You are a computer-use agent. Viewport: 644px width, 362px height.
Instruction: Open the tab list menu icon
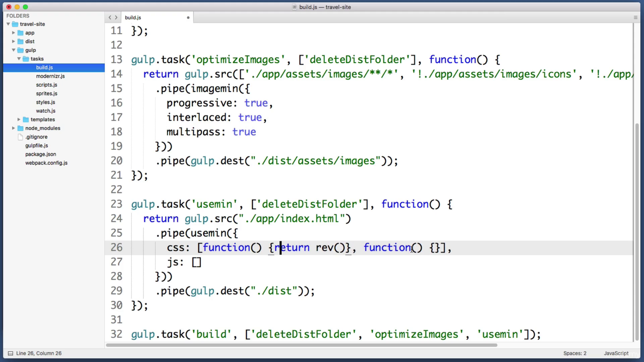635,17
